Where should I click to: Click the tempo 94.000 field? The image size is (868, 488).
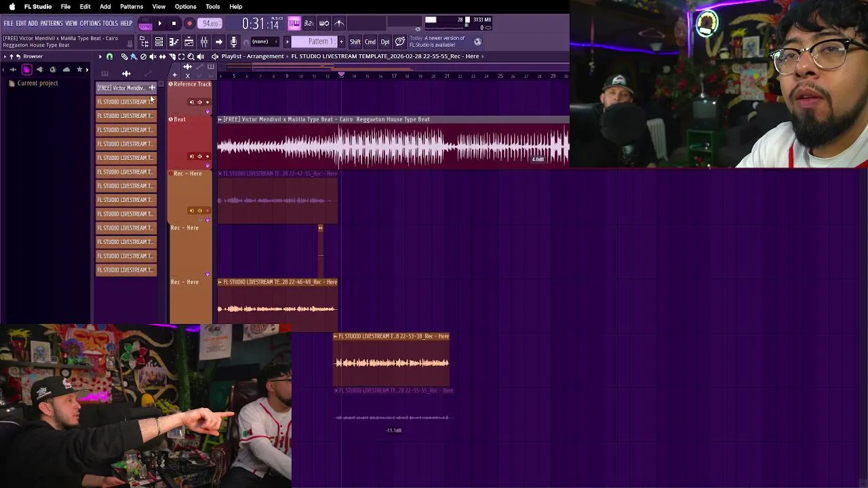(210, 23)
